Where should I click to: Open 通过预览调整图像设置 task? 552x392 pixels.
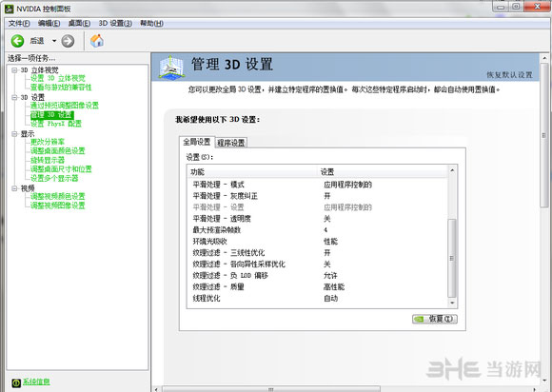coord(65,106)
